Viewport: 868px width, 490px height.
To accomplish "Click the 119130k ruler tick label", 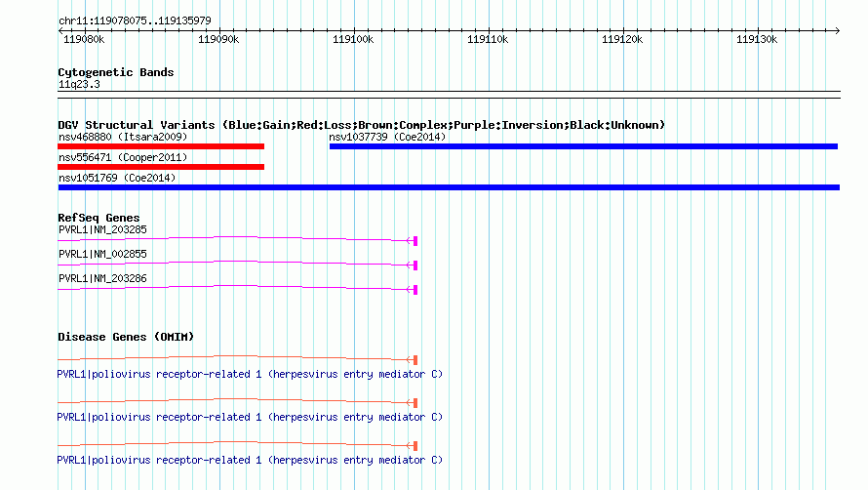I will tap(757, 39).
